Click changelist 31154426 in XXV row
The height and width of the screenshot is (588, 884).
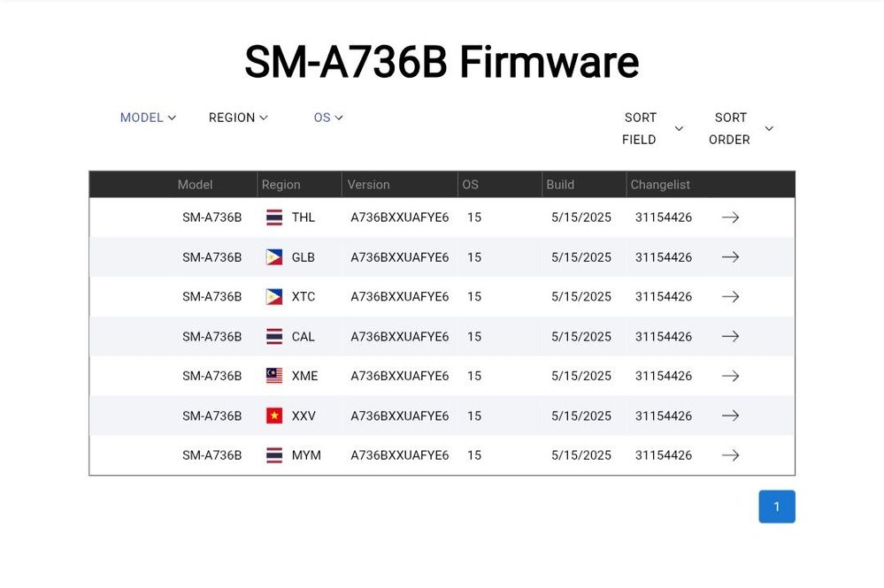coord(664,416)
